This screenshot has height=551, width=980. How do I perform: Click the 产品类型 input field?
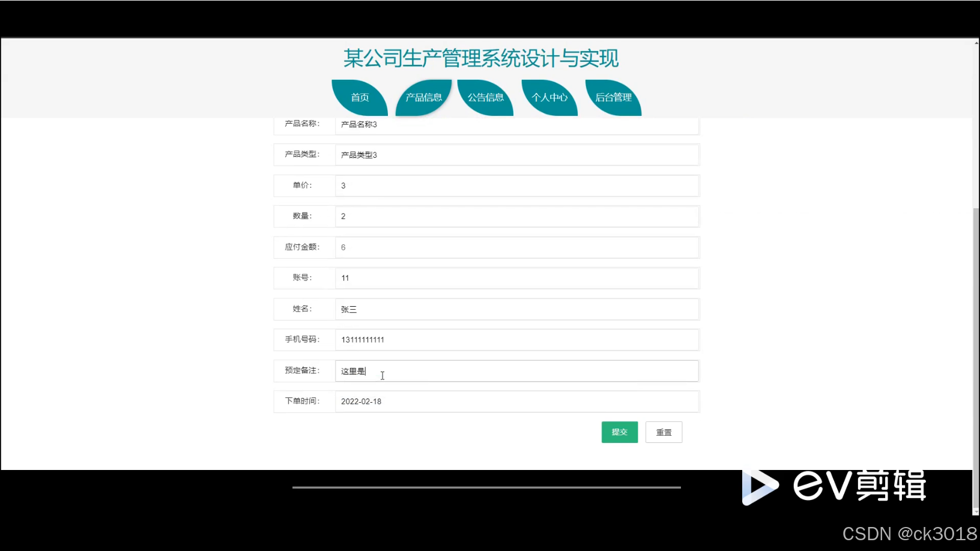(516, 154)
